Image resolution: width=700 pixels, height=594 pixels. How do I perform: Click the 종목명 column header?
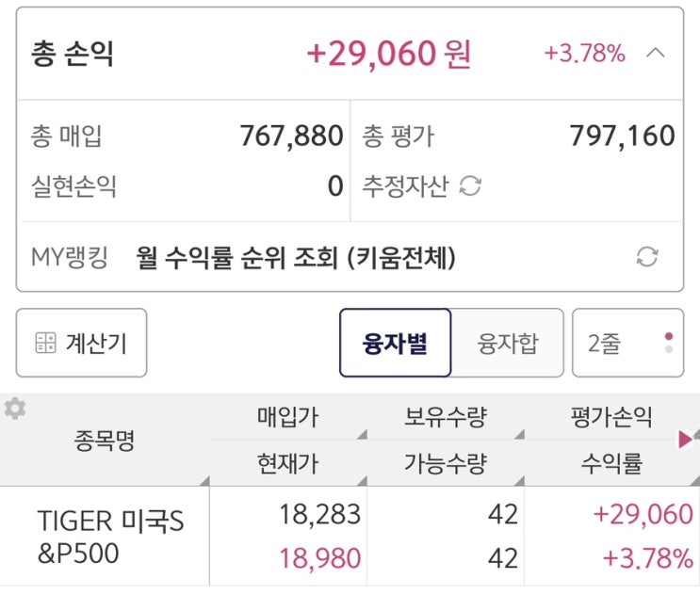coord(104,441)
